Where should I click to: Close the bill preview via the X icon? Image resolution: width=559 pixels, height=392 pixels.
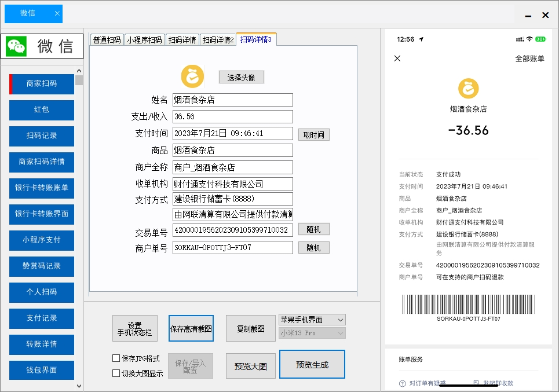397,58
